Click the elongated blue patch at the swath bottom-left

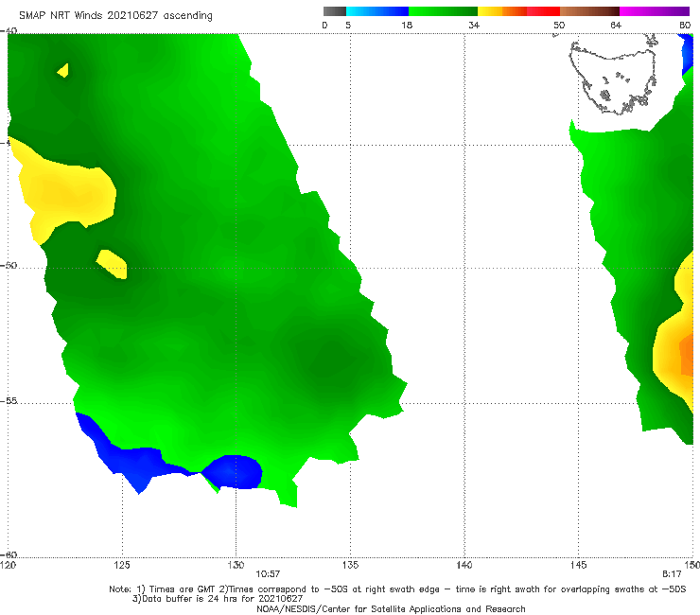pos(130,458)
